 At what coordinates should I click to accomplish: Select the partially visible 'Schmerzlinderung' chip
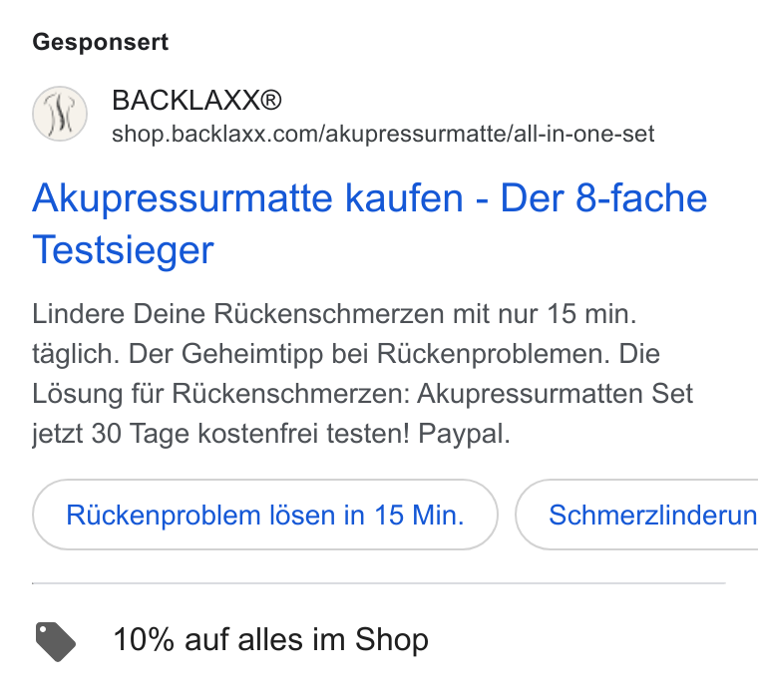tap(636, 515)
